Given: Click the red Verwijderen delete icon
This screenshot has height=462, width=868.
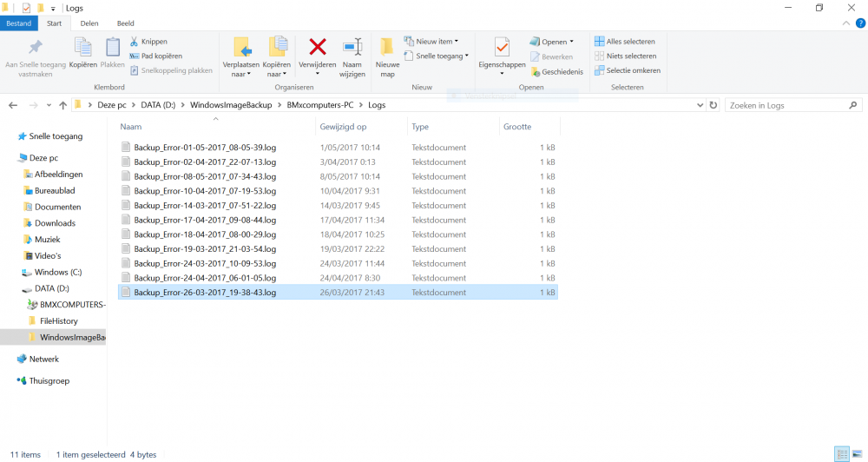Looking at the screenshot, I should tap(318, 48).
